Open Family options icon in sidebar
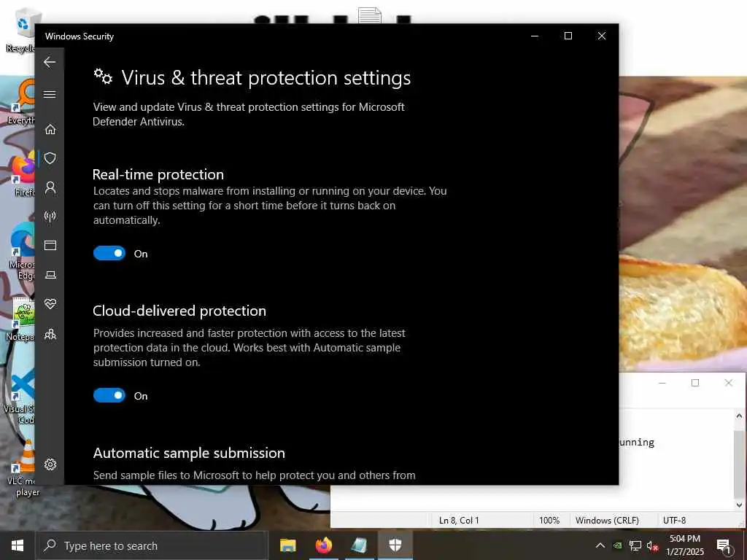Viewport: 747px width, 560px height. 50,334
